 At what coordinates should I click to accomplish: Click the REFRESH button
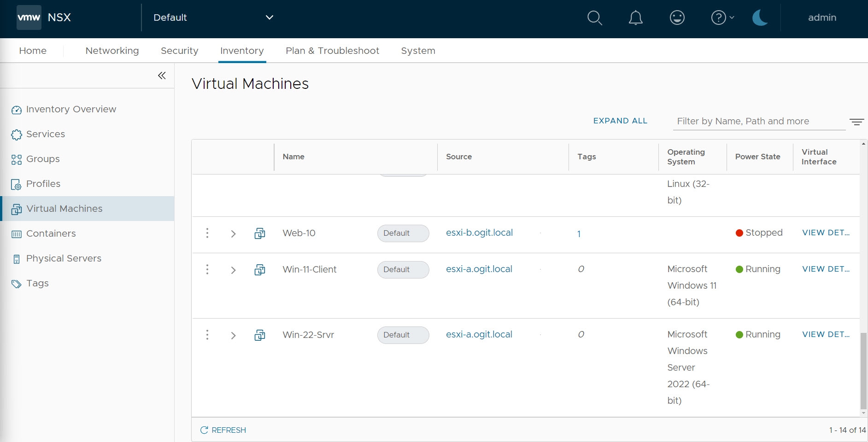tap(223, 430)
